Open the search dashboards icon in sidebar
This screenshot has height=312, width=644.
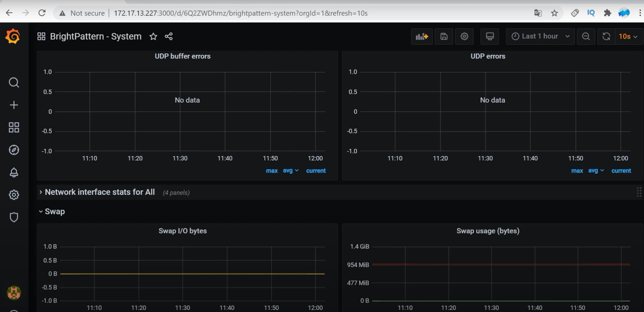tap(14, 83)
